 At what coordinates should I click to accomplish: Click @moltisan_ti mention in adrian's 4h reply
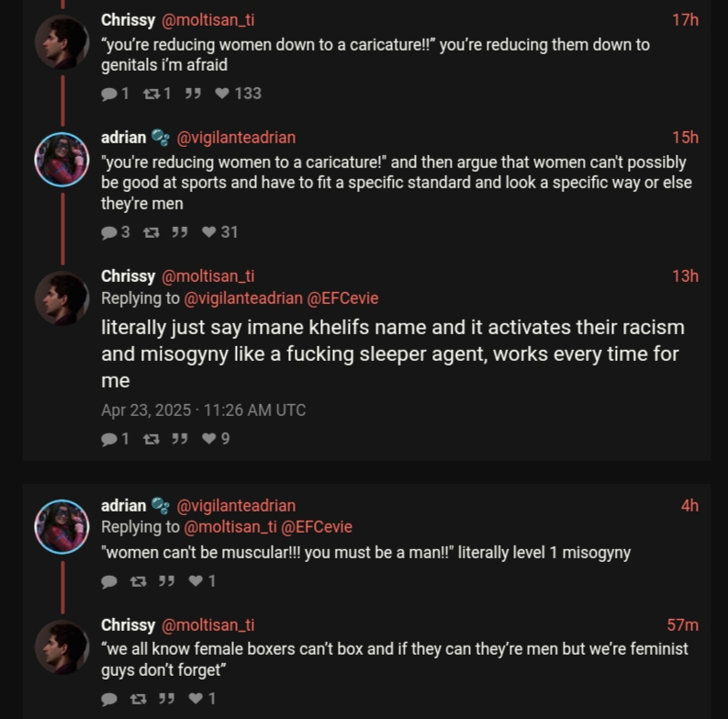pos(230,527)
